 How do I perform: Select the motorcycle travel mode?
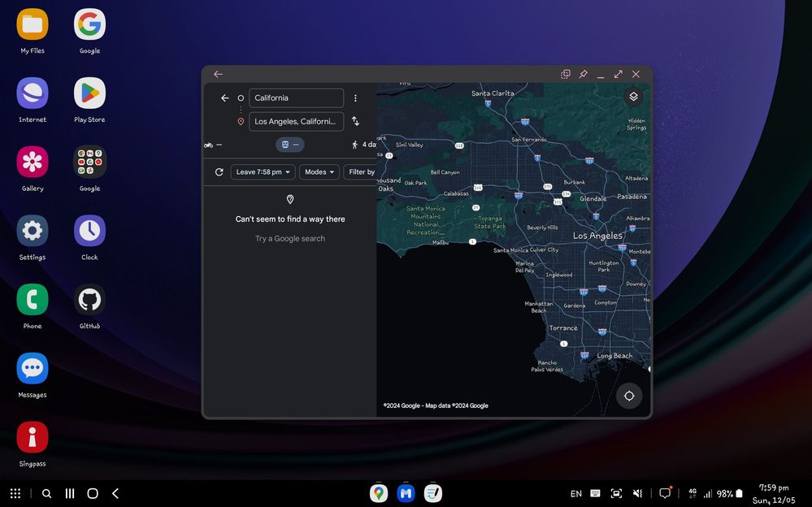click(213, 145)
